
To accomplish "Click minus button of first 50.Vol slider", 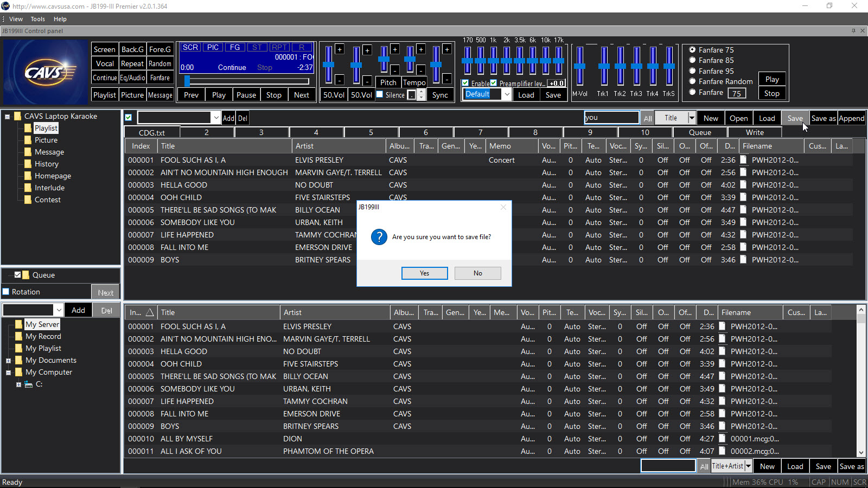I will click(340, 80).
